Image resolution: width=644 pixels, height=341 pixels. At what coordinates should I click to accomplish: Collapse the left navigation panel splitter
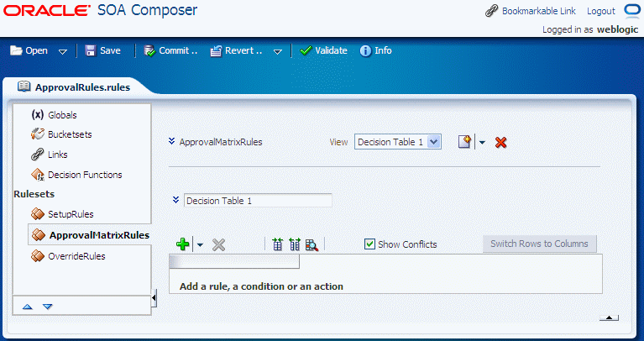pos(154,298)
